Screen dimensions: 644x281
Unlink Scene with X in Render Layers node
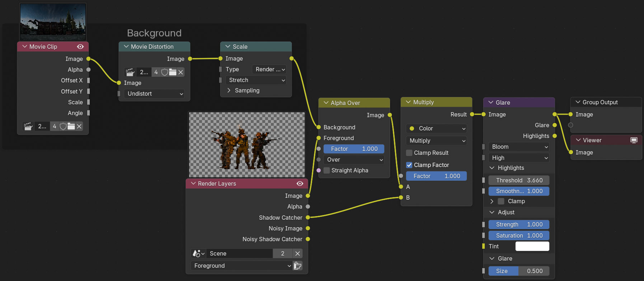pyautogui.click(x=297, y=253)
